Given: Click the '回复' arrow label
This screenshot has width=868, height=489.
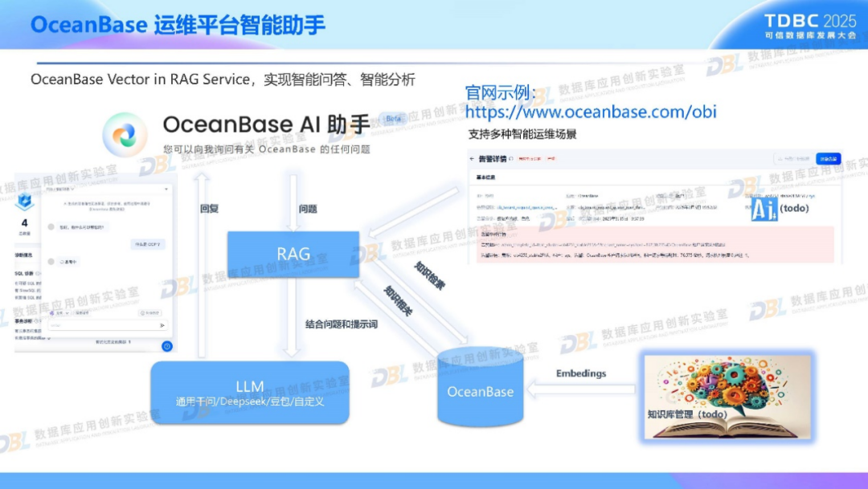Looking at the screenshot, I should 209,209.
